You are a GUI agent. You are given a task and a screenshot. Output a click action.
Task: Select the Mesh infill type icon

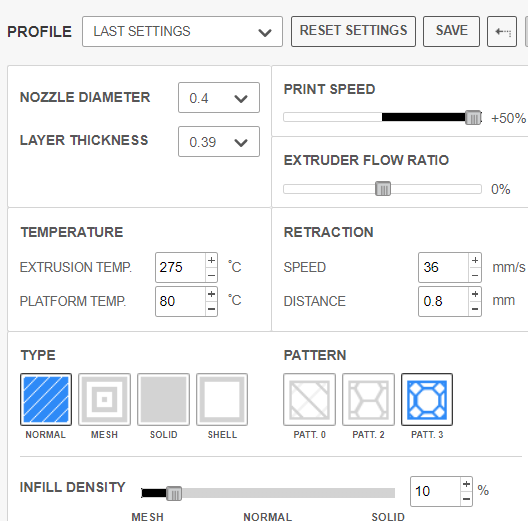tap(104, 399)
